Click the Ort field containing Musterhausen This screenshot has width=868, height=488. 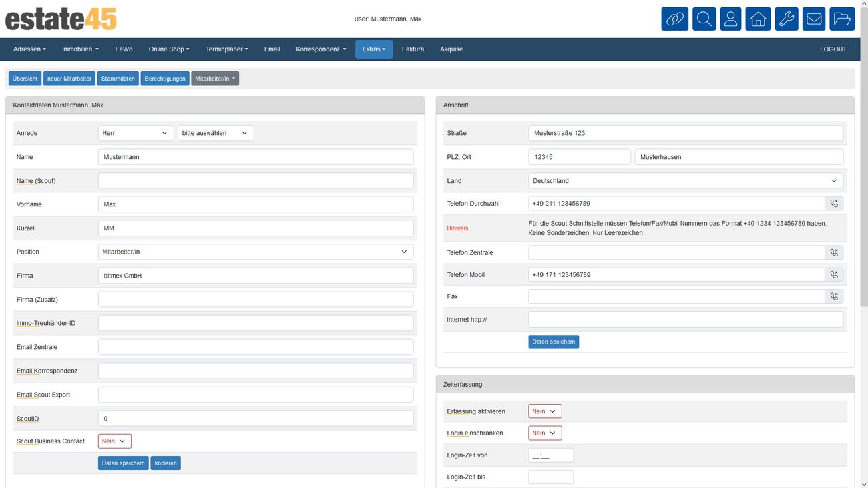point(739,157)
